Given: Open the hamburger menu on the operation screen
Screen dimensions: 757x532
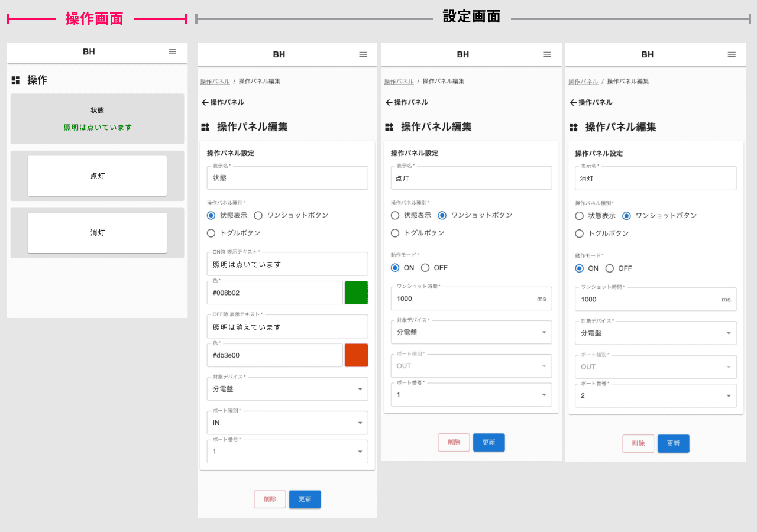Looking at the screenshot, I should pos(172,52).
